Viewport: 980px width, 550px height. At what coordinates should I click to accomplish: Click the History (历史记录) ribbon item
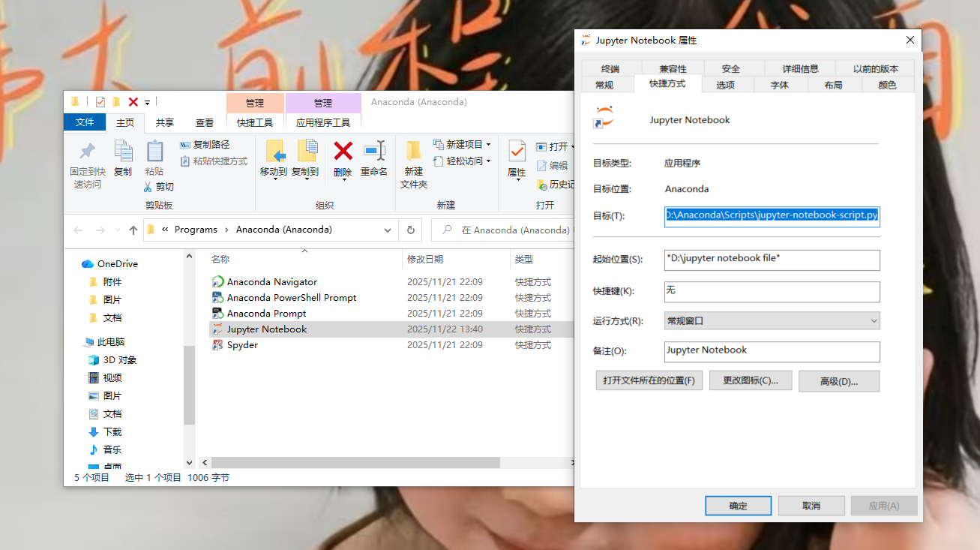tap(555, 184)
